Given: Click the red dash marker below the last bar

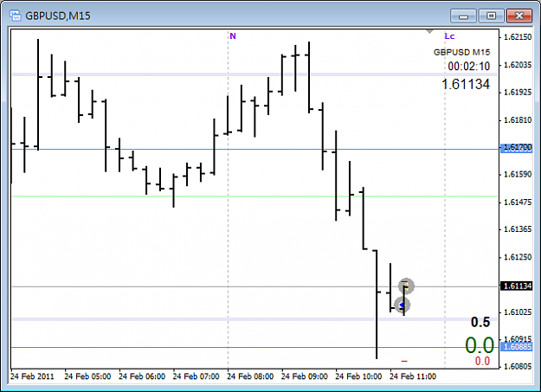Looking at the screenshot, I should [404, 361].
